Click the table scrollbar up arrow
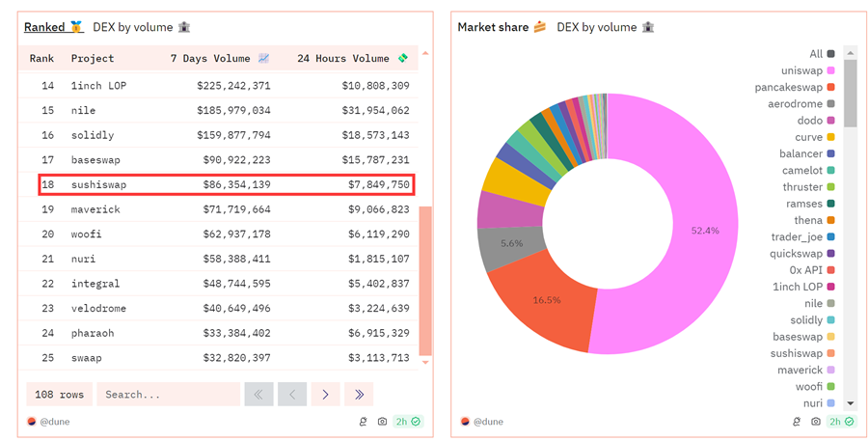This screenshot has width=868, height=441. coord(425,53)
